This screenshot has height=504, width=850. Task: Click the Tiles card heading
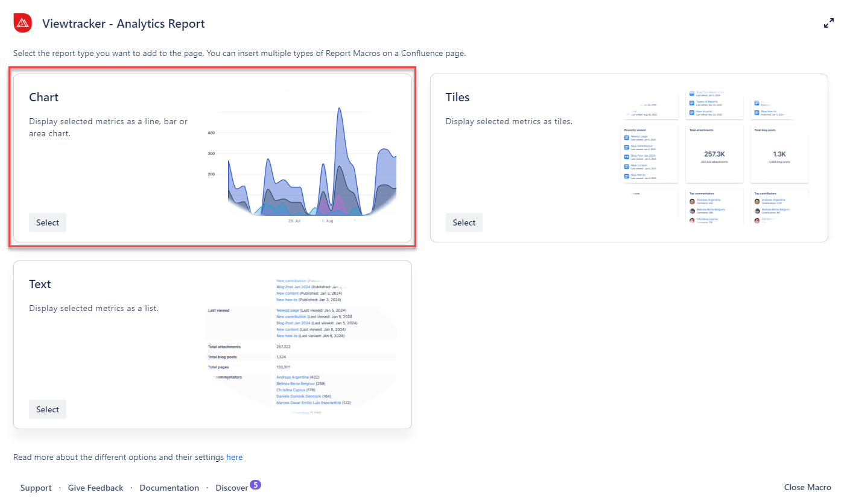(457, 97)
